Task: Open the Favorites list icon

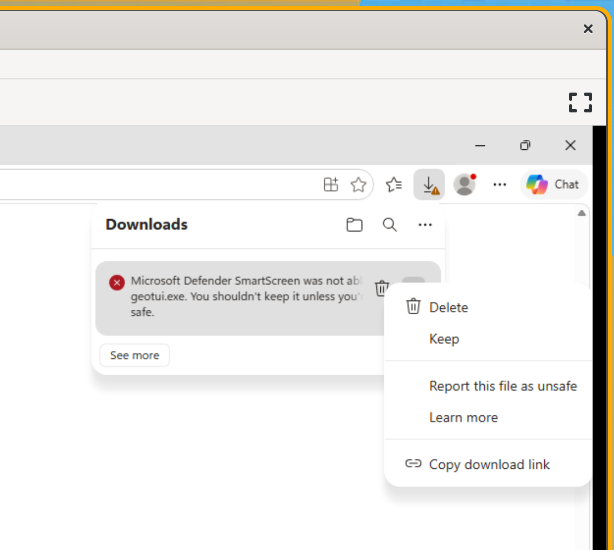Action: (394, 185)
